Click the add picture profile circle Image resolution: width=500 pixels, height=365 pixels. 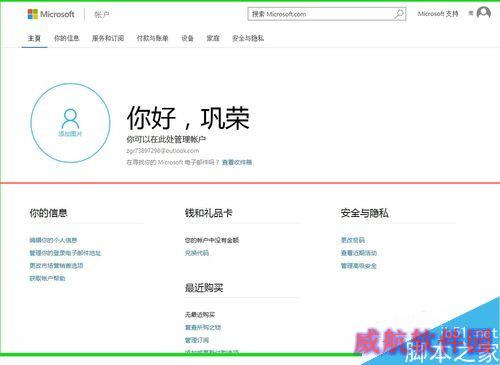click(x=70, y=123)
